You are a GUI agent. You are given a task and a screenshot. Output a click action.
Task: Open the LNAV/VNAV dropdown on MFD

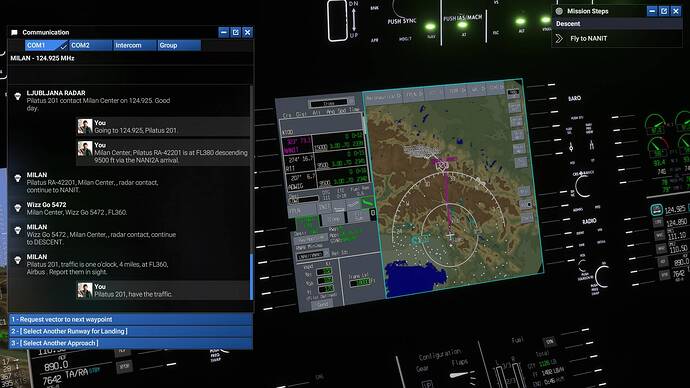point(313,255)
